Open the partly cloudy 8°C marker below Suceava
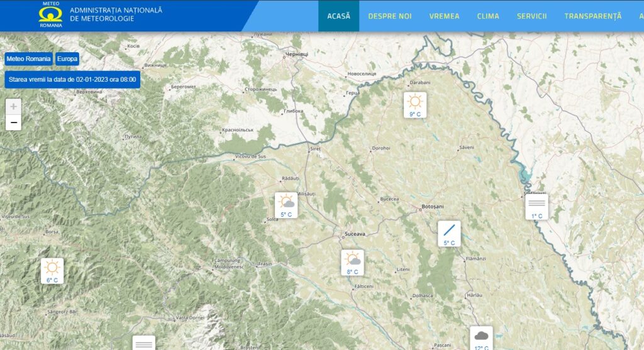Screen dimensions: 644x350 coord(352,262)
